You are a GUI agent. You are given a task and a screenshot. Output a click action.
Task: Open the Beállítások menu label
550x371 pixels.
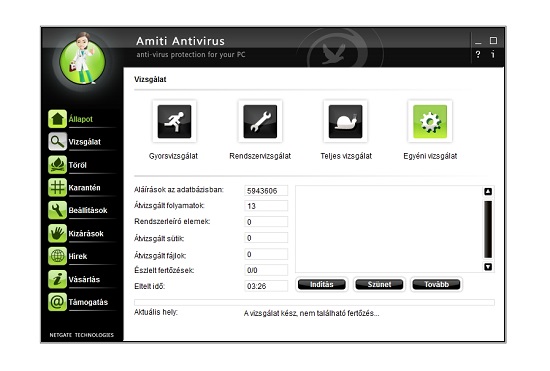point(88,210)
